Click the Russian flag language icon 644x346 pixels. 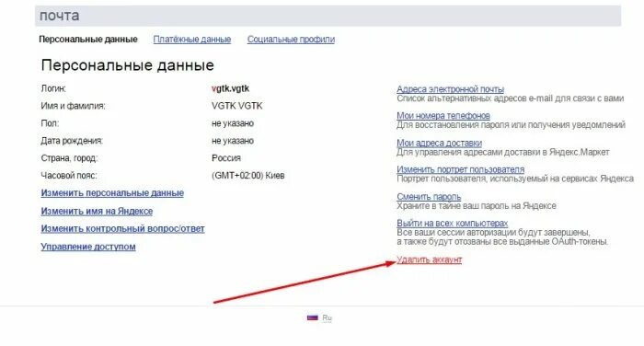pos(313,317)
